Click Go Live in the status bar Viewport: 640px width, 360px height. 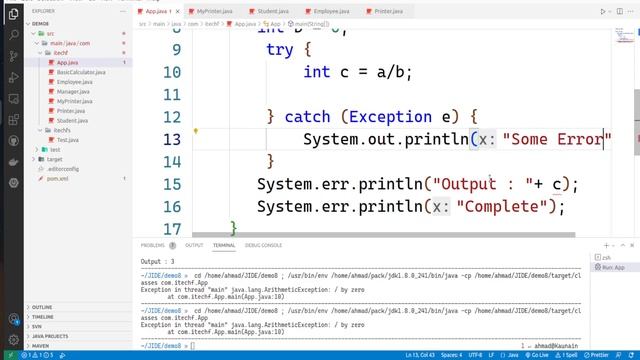[537, 356]
